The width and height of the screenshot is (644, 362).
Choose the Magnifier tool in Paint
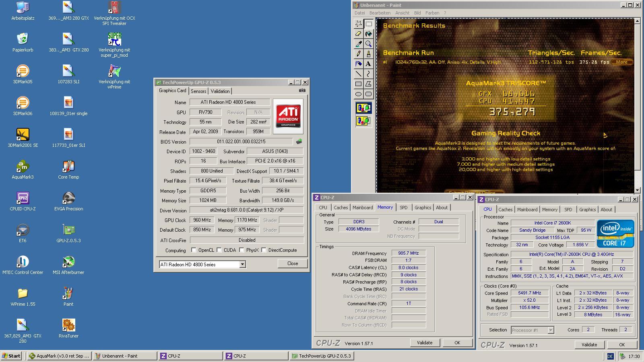coord(368,44)
